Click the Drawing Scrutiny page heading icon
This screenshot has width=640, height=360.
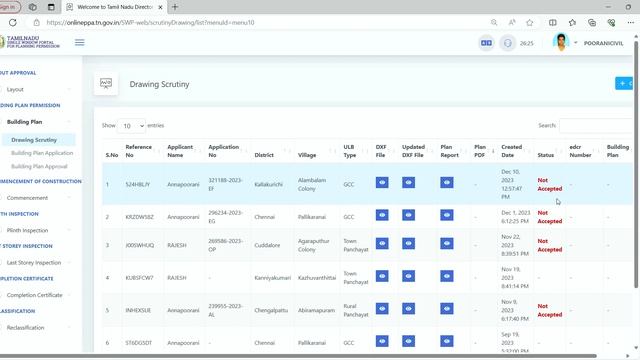106,84
